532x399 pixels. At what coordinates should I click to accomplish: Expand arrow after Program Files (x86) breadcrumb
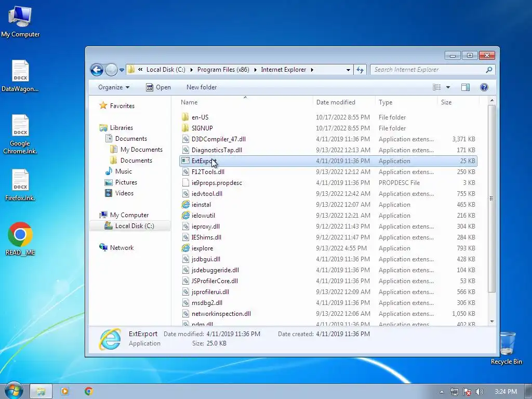tap(255, 70)
